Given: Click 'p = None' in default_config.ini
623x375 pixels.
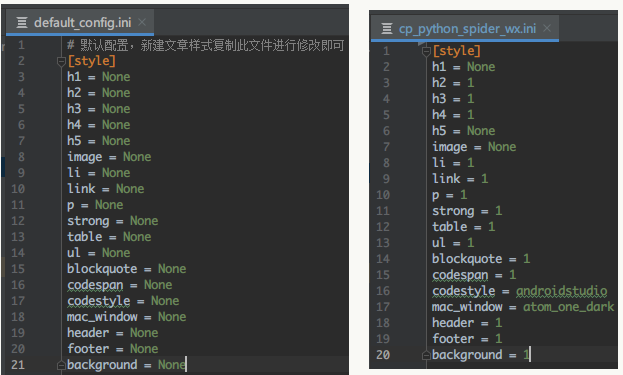Looking at the screenshot, I should (95, 205).
